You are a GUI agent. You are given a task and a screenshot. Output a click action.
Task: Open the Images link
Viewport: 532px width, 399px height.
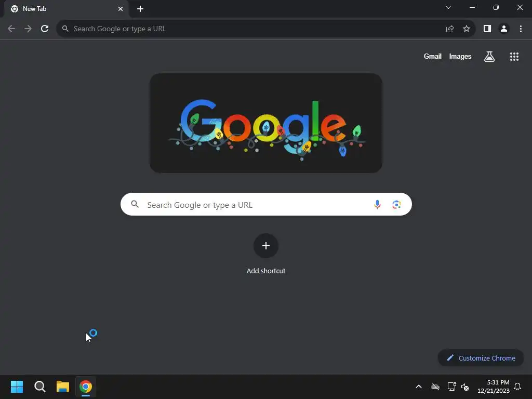460,56
